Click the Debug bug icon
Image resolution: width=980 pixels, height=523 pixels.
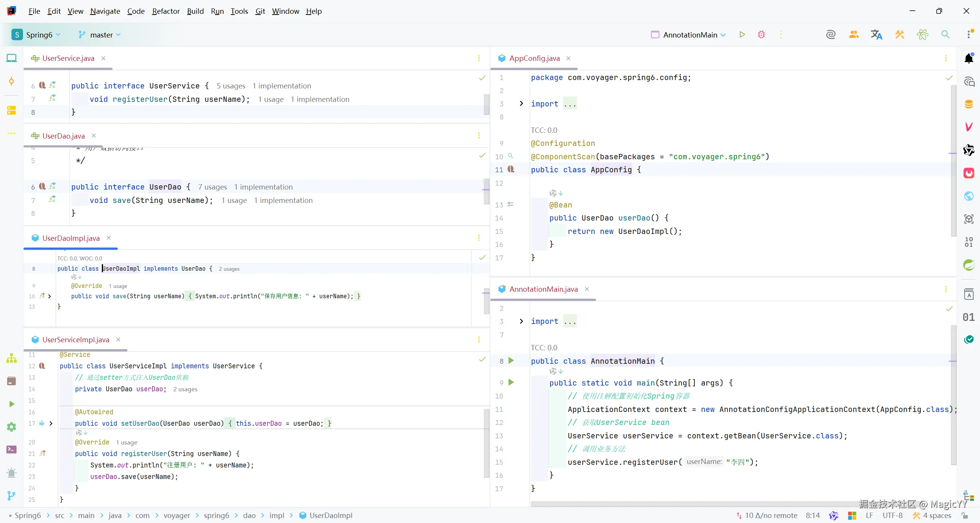(x=761, y=34)
